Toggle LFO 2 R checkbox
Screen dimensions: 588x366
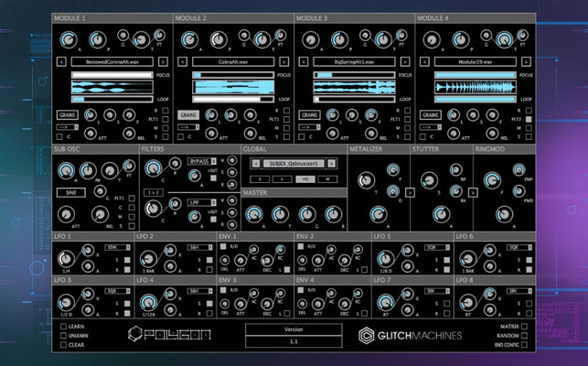[x=209, y=270]
